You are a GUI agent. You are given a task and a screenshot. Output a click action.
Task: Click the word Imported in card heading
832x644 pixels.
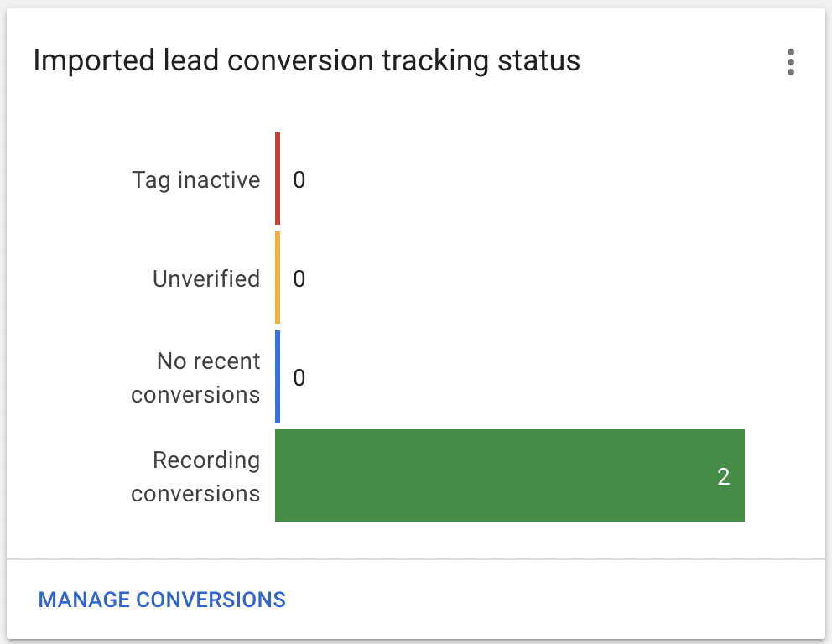click(x=94, y=61)
